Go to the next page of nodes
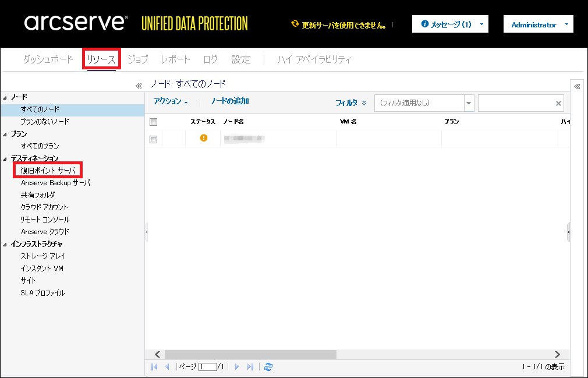 click(236, 367)
